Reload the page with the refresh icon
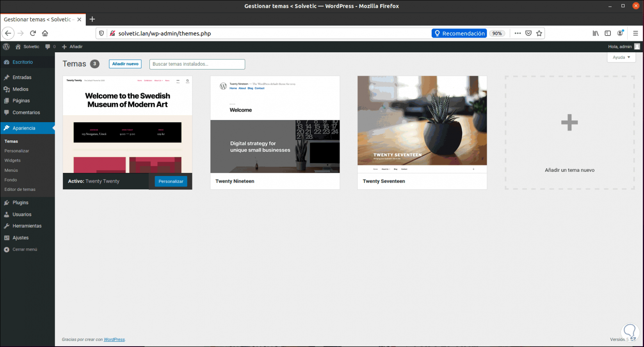The width and height of the screenshot is (644, 347). coord(33,34)
